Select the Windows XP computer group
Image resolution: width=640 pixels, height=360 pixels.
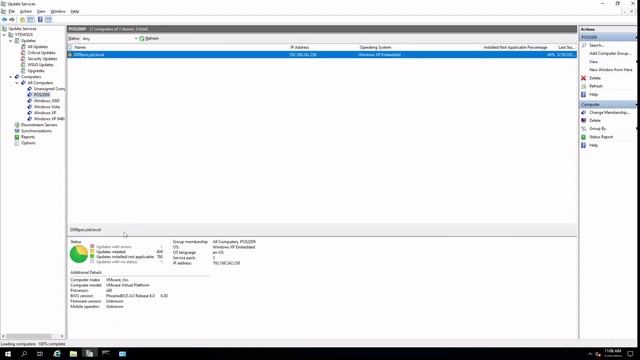tap(45, 113)
